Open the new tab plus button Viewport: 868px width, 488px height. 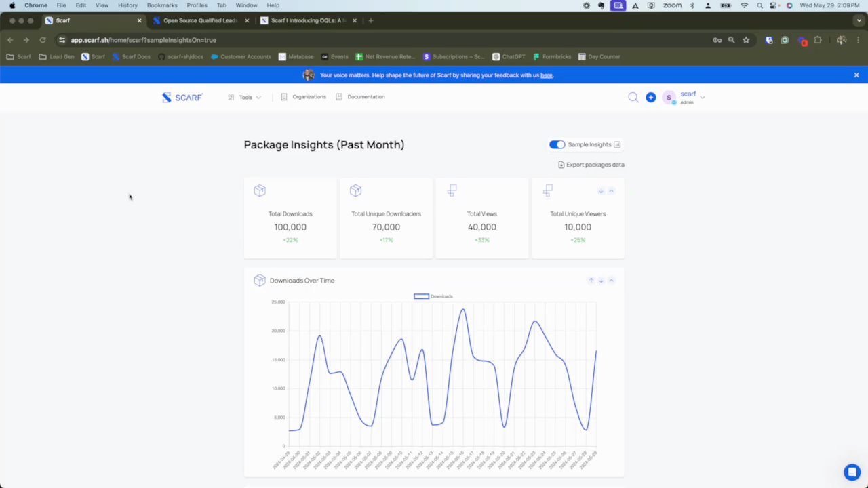point(370,20)
